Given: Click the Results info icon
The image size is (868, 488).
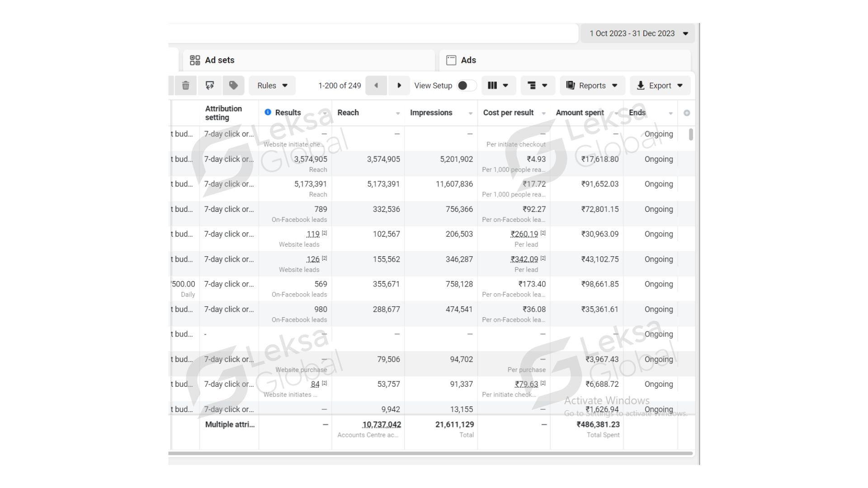Looking at the screenshot, I should 268,112.
